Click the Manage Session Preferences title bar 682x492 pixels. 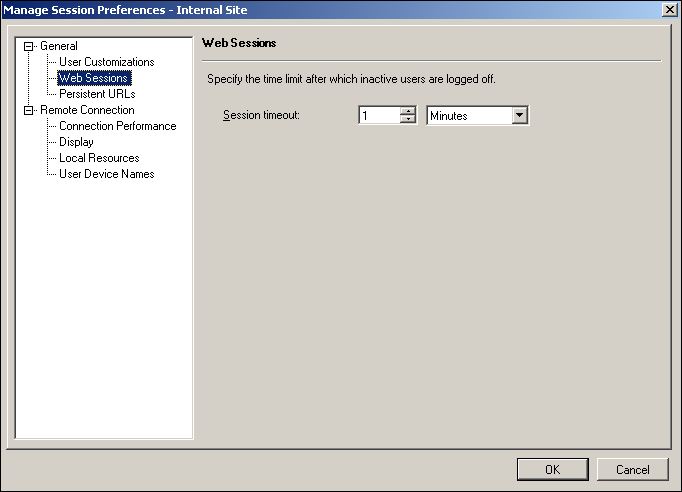(x=300, y=9)
